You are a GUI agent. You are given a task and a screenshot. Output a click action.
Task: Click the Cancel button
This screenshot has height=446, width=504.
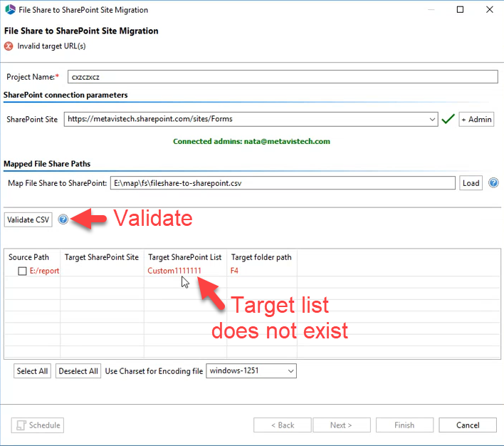(x=468, y=425)
